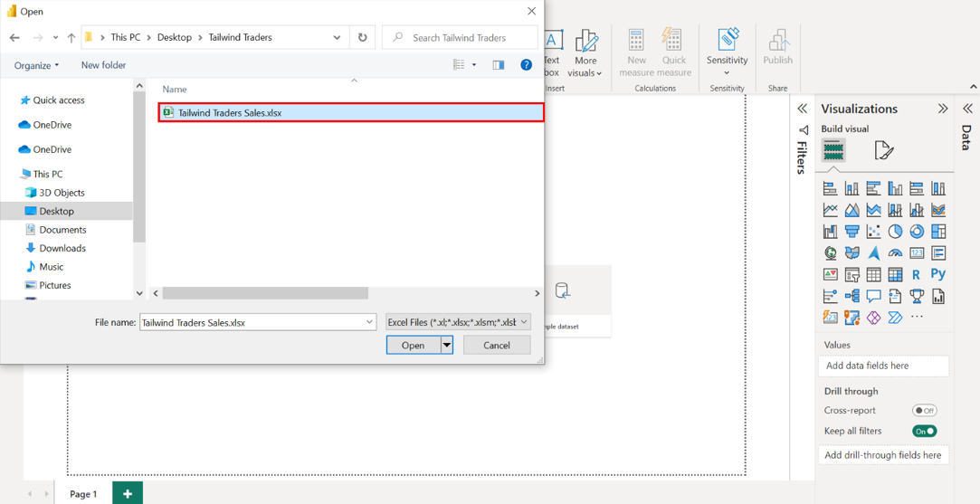The width and height of the screenshot is (980, 504).
Task: Toggle the preview pane button
Action: click(x=499, y=65)
